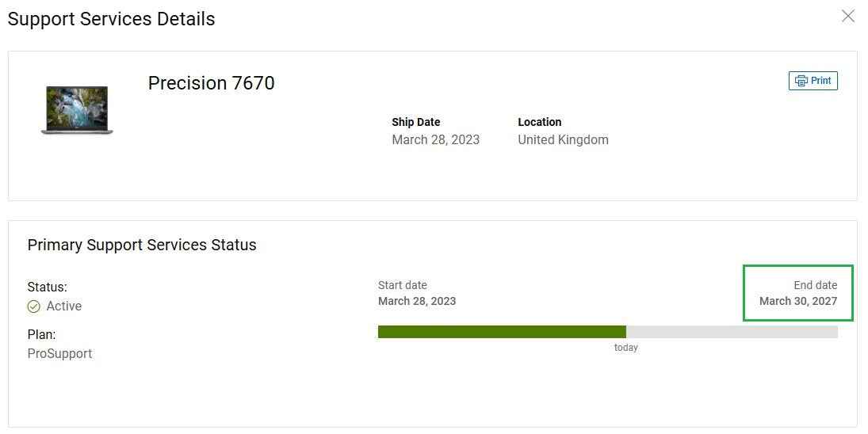Click the Ship Date label
This screenshot has width=868, height=434.
[415, 122]
